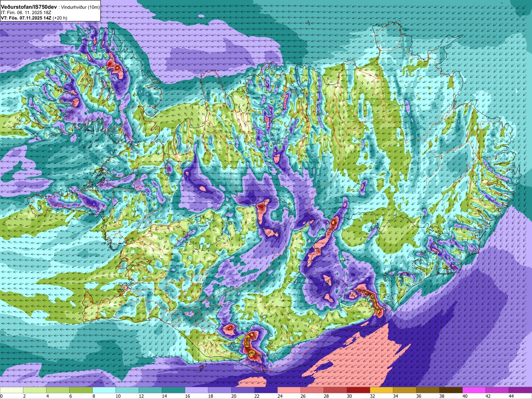The image size is (532, 399).
Task: Click the legend scale number 44
Action: pyautogui.click(x=511, y=396)
